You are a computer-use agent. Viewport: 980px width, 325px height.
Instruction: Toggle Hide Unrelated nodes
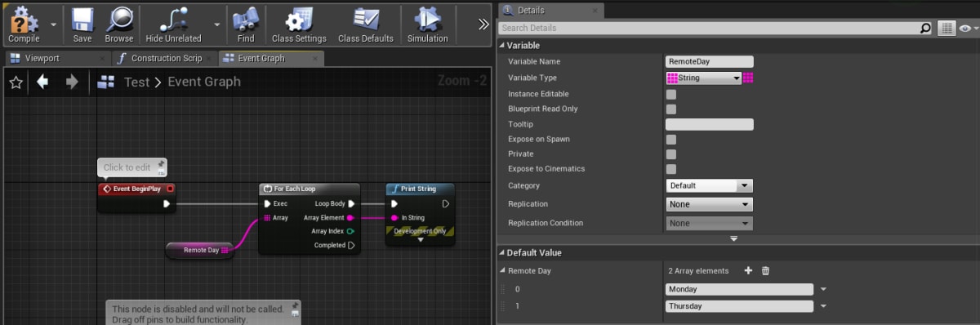click(x=173, y=24)
